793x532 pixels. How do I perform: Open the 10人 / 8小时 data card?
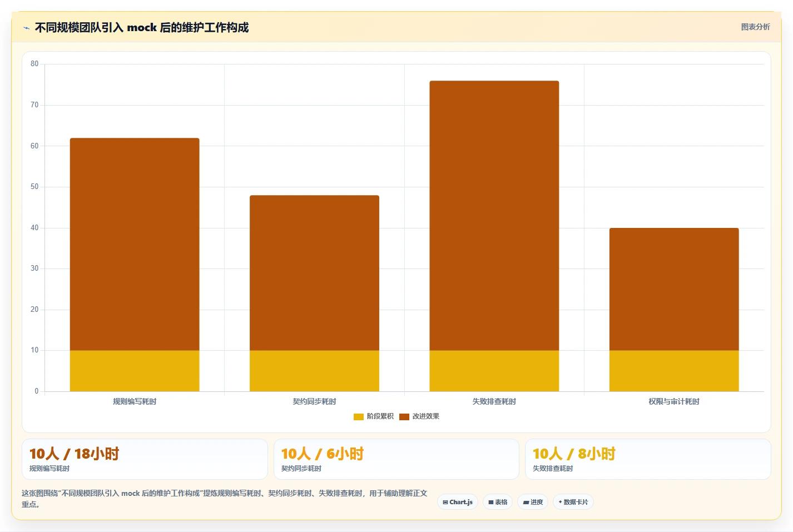click(x=648, y=459)
